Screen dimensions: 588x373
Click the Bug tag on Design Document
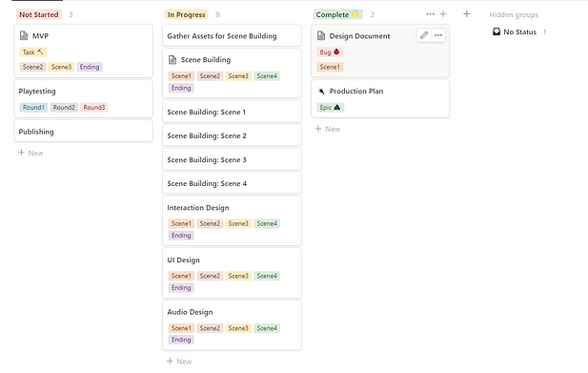(330, 52)
